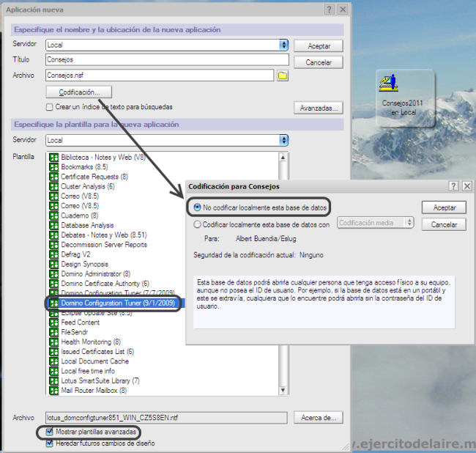Image resolution: width=476 pixels, height=453 pixels.
Task: Click template icon beside Health Monitoring (8)
Action: click(x=53, y=342)
